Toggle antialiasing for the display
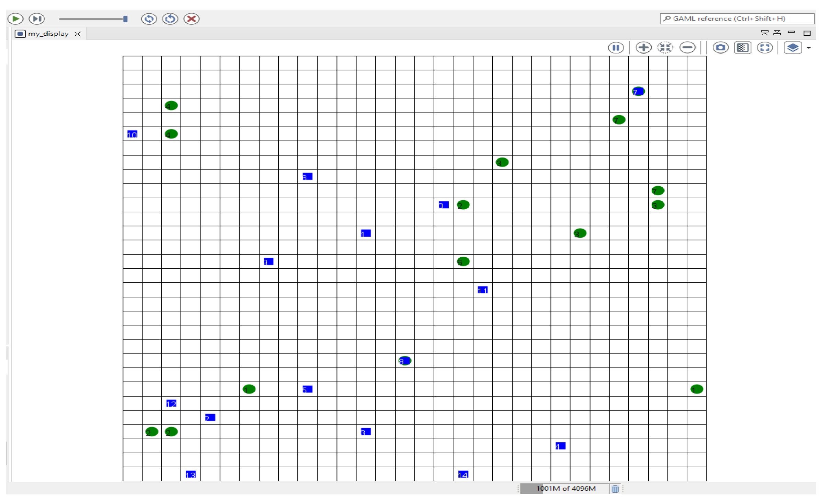Viewport: 824px width, 504px height. pyautogui.click(x=742, y=48)
